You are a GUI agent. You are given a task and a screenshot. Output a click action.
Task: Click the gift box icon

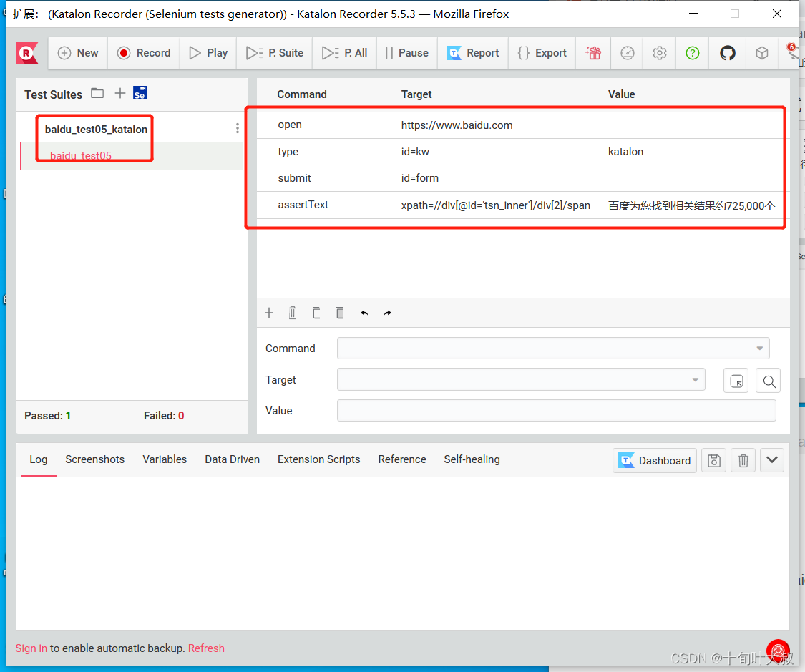click(x=593, y=53)
